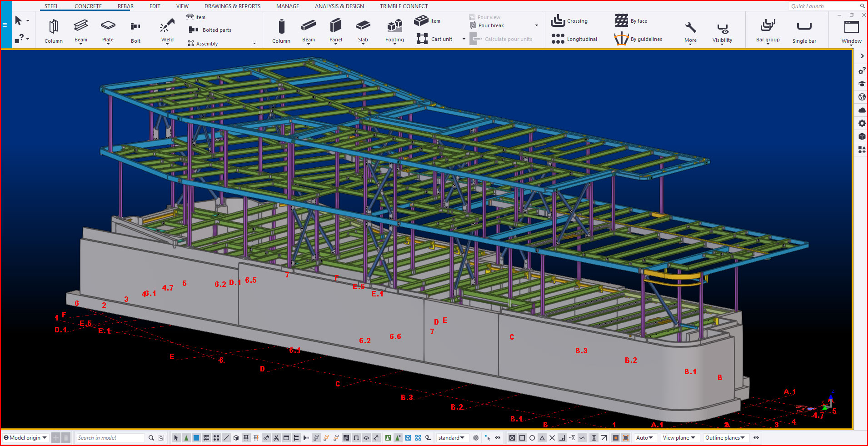Open the ANALYSIS & DESIGN ribbon tab
The width and height of the screenshot is (868, 446).
[339, 6]
